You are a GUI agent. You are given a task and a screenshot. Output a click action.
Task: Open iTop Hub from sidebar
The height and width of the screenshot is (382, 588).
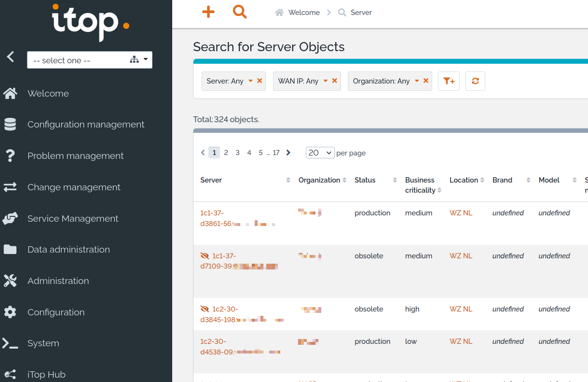(46, 374)
